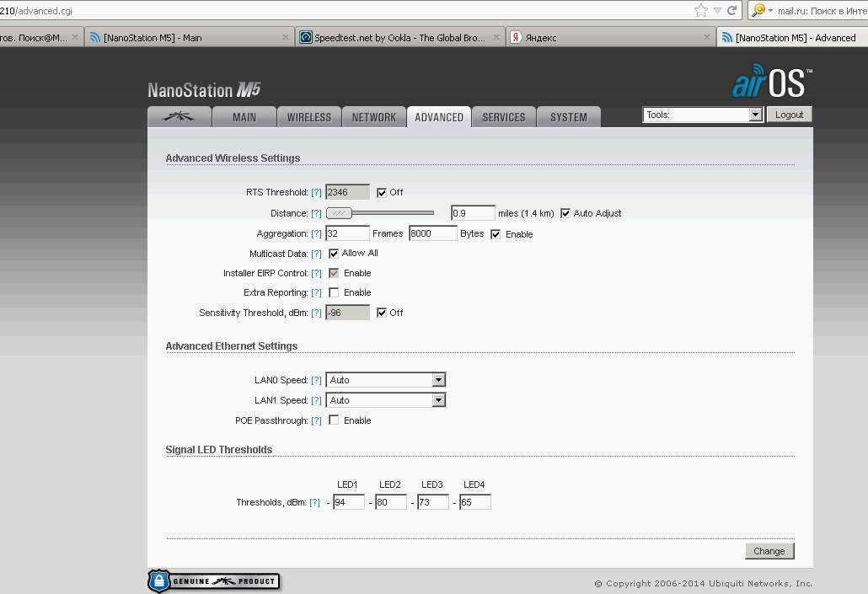Click the RTS Threshold value field
This screenshot has height=594, width=868.
pyautogui.click(x=347, y=192)
